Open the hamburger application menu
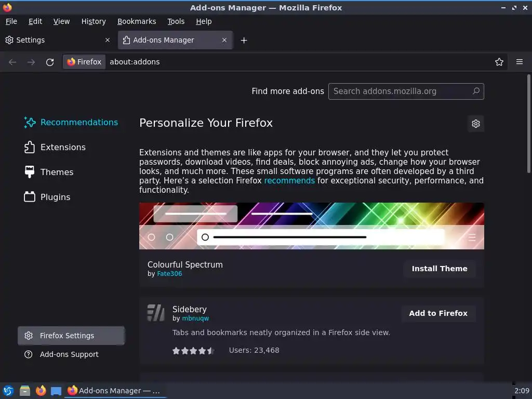This screenshot has height=399, width=532. point(520,62)
